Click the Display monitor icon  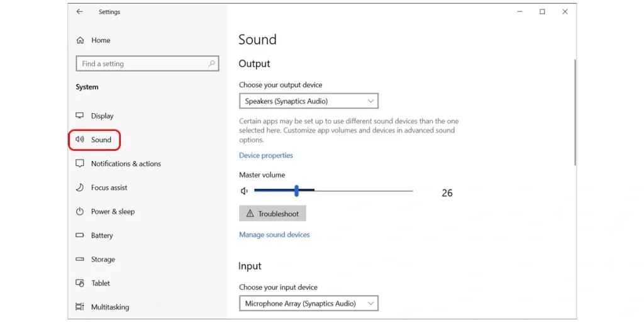pyautogui.click(x=80, y=116)
